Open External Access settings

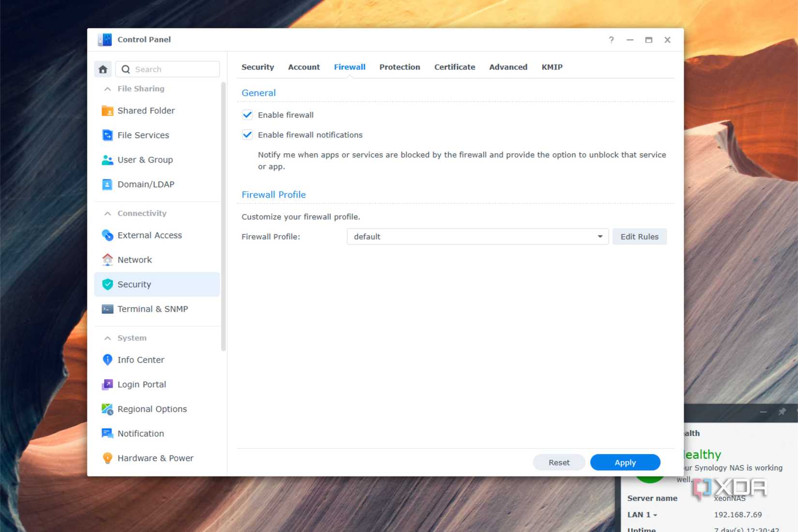coord(157,235)
